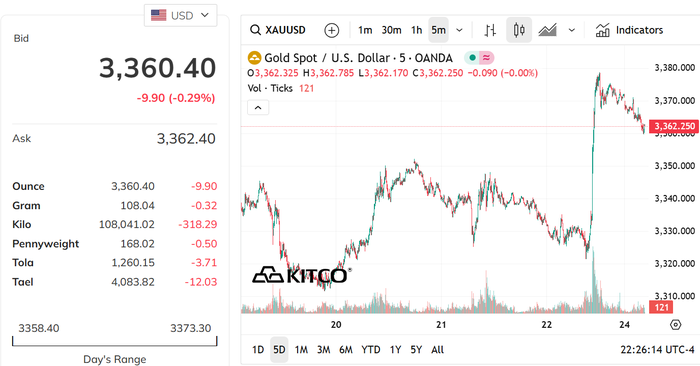Image resolution: width=700 pixels, height=366 pixels.
Task: Open the XAUUSD symbol search
Action: pyautogui.click(x=278, y=30)
